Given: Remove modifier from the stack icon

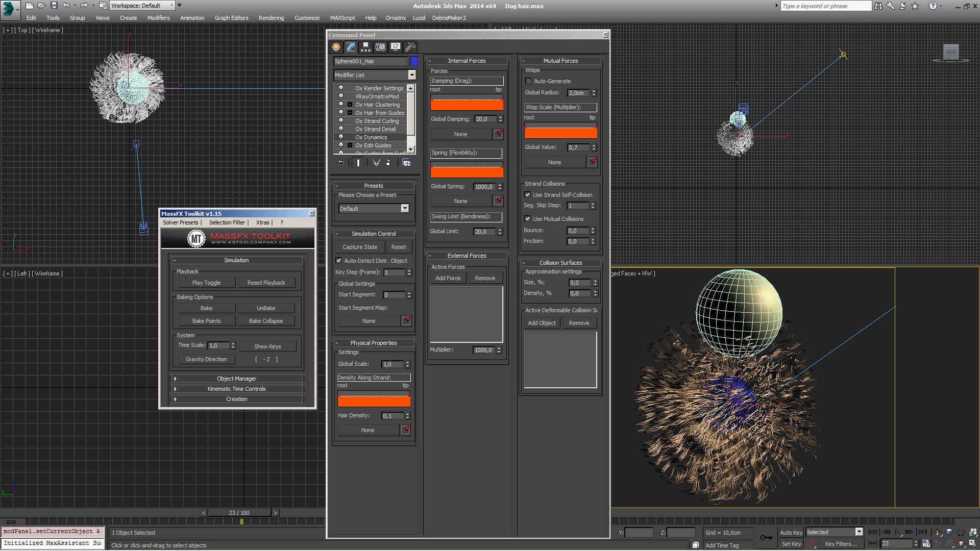Looking at the screenshot, I should point(388,163).
